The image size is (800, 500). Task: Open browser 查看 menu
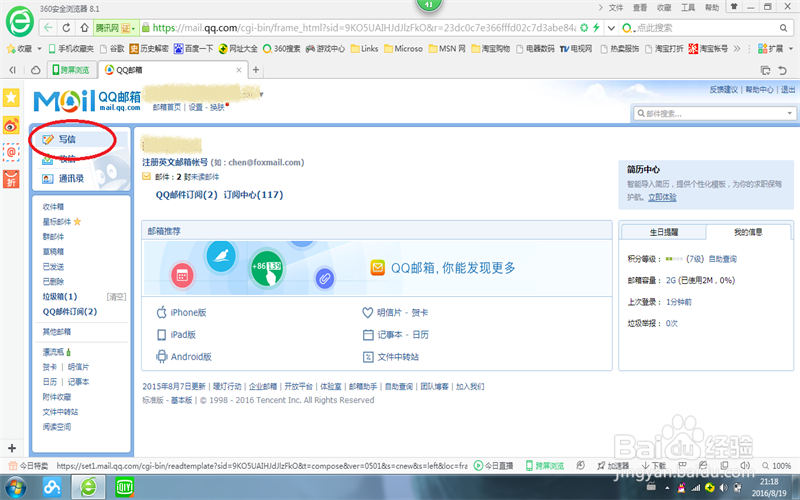[640, 8]
